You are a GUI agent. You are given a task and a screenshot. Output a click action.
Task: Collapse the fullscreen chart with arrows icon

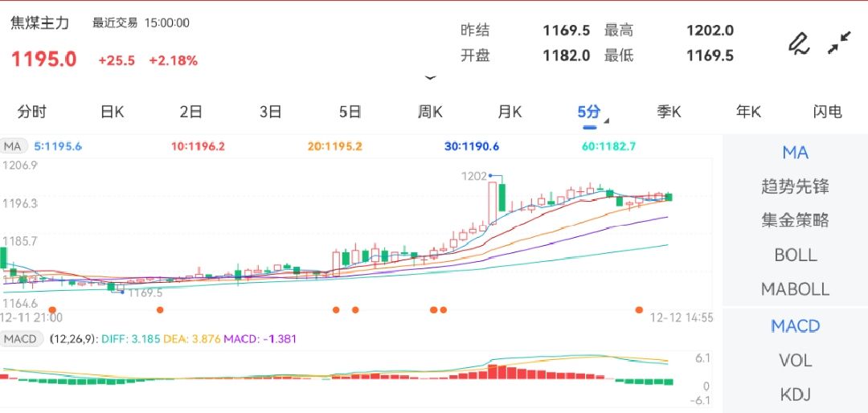(839, 43)
